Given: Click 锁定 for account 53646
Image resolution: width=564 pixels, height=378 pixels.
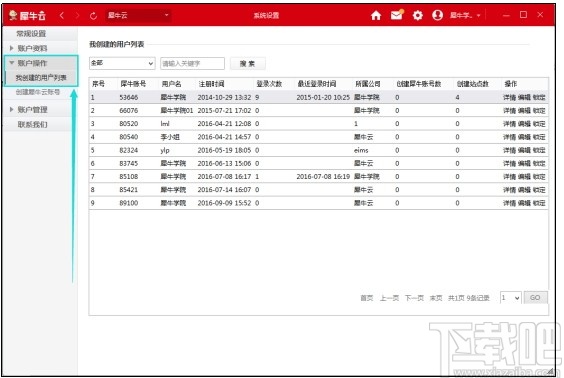Looking at the screenshot, I should pyautogui.click(x=539, y=97).
